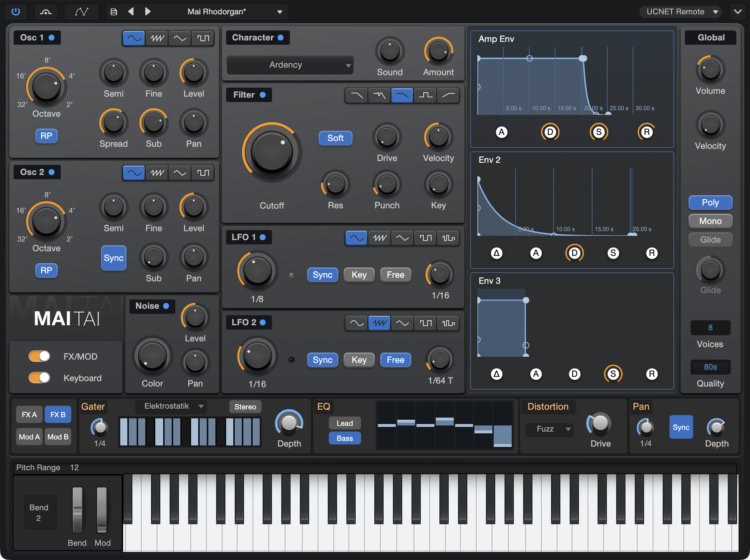This screenshot has height=560, width=750.
Task: Enable Mono voice mode
Action: coord(710,221)
